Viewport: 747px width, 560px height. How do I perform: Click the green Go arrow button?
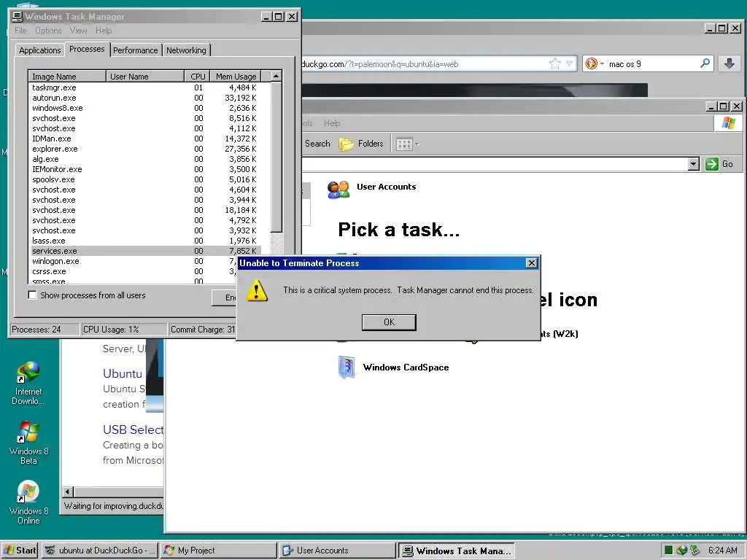[712, 164]
